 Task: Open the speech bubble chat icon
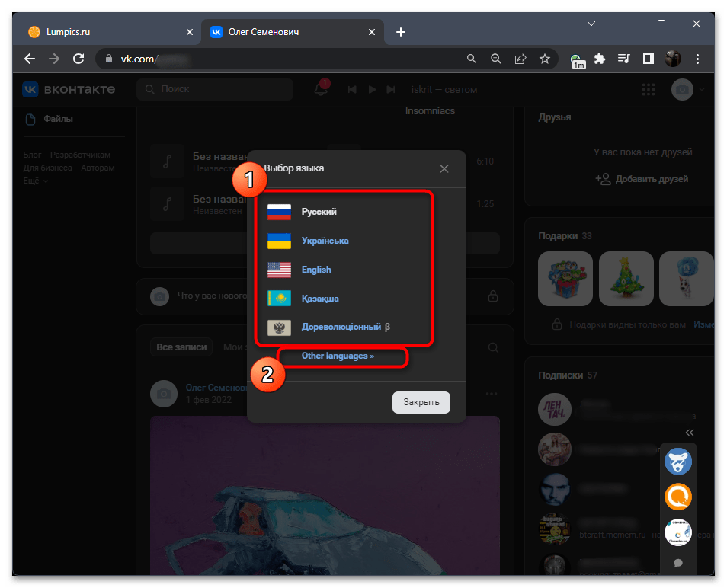click(678, 563)
